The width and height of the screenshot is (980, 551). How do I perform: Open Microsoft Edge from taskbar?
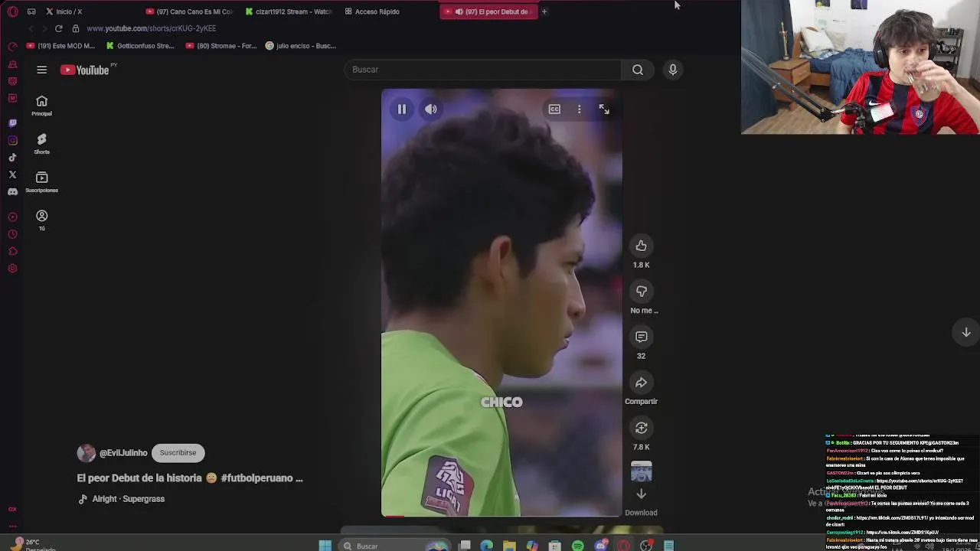[486, 546]
